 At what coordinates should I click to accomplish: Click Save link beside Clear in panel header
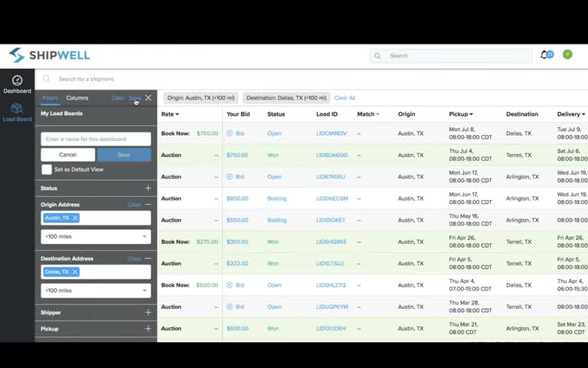pyautogui.click(x=134, y=97)
